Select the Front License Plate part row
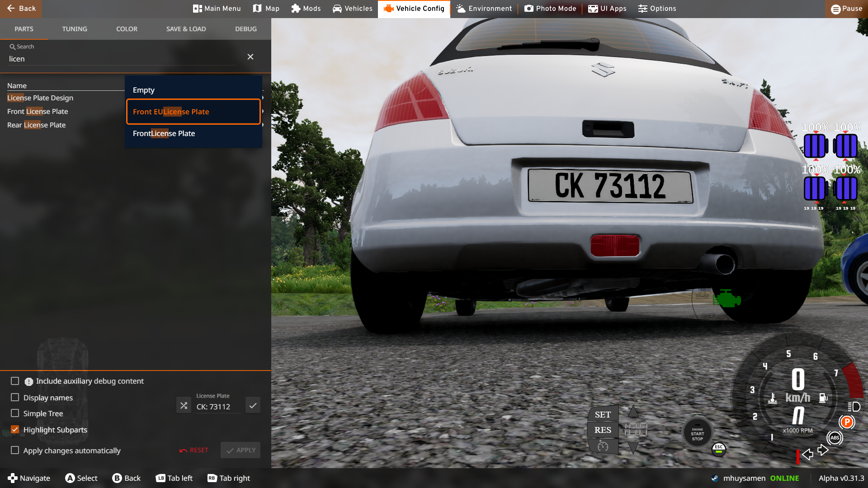The width and height of the screenshot is (868, 488). [38, 112]
